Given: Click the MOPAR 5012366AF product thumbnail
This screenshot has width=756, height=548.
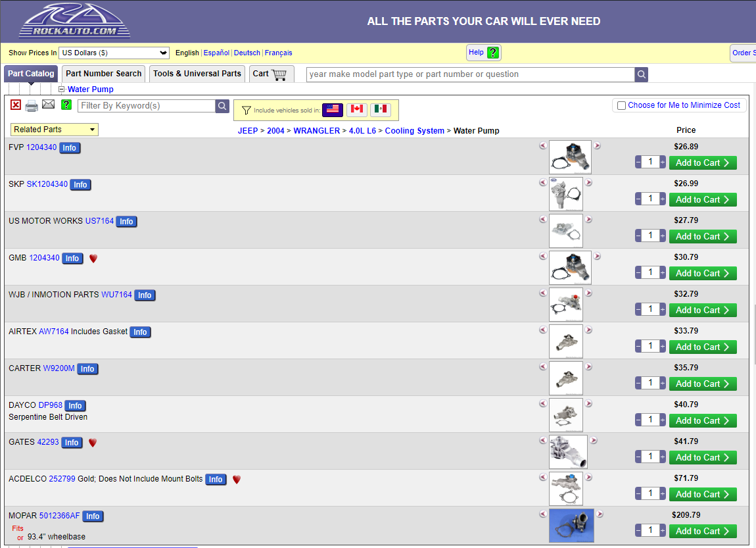Looking at the screenshot, I should coord(571,525).
